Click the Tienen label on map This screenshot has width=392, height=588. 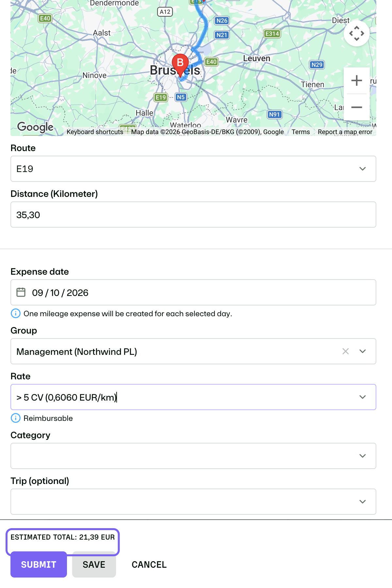313,84
